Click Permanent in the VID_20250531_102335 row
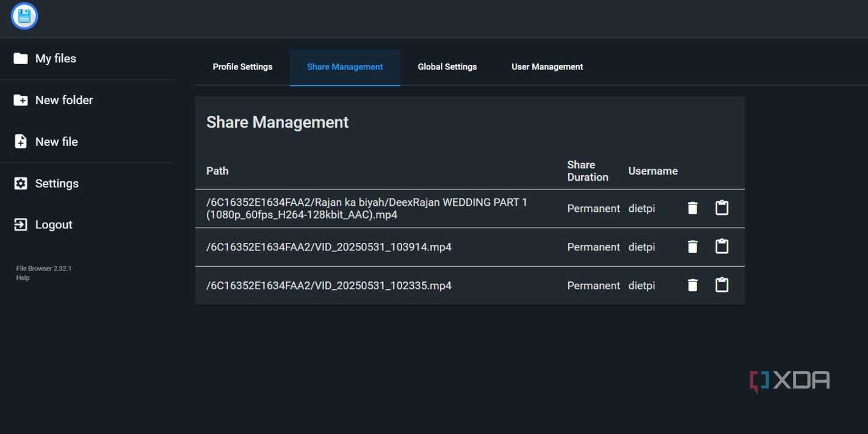The height and width of the screenshot is (434, 868). (593, 286)
